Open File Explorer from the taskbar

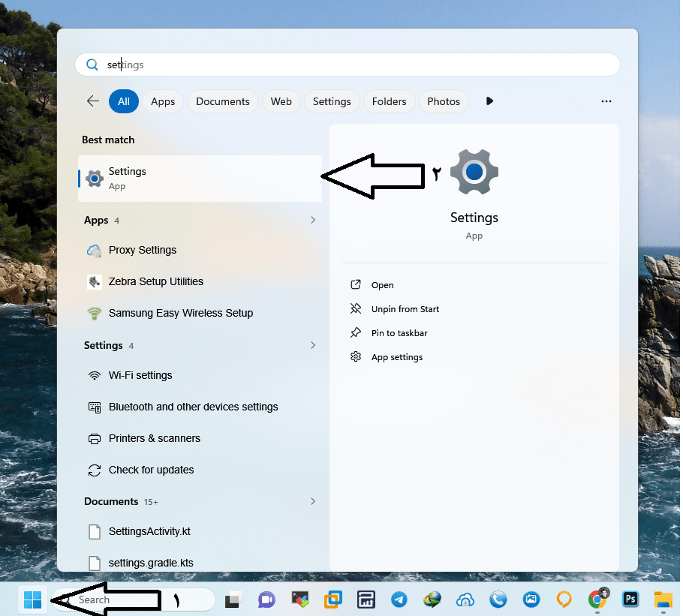(x=663, y=599)
